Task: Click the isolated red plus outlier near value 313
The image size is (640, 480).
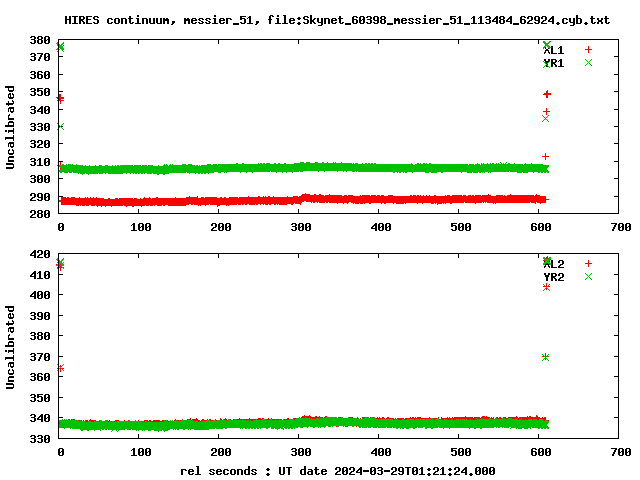Action: [x=545, y=157]
